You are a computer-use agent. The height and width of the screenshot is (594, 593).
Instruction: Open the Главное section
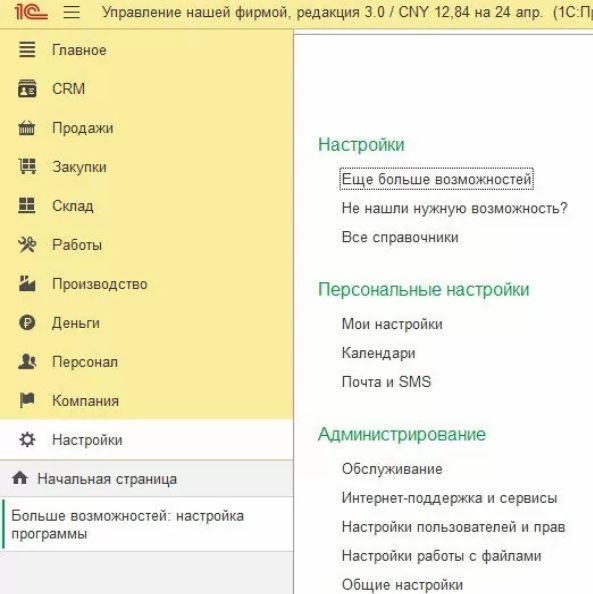pyautogui.click(x=79, y=50)
